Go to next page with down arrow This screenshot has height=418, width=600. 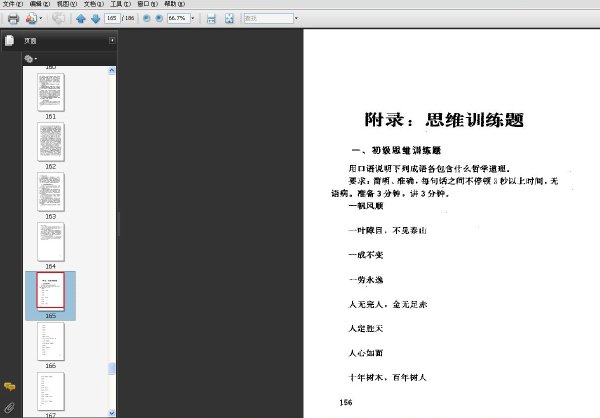tap(96, 18)
